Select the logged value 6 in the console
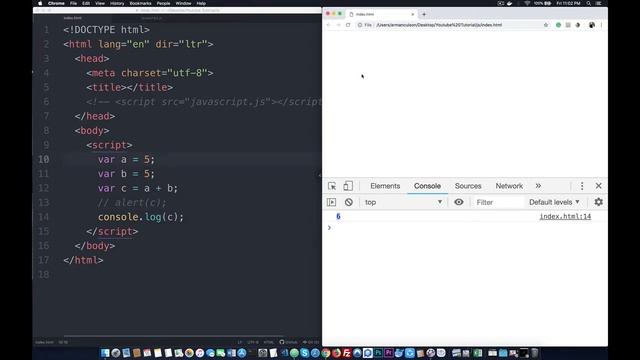This screenshot has width=640, height=360. [x=338, y=216]
